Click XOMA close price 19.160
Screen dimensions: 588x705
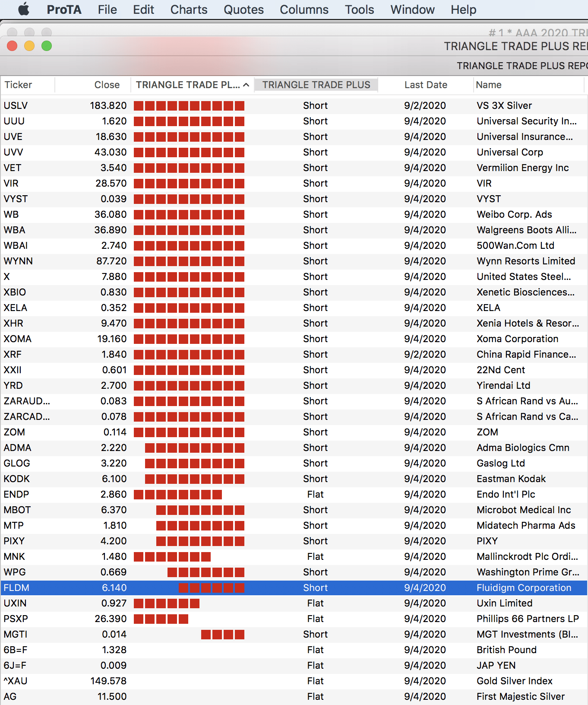112,339
